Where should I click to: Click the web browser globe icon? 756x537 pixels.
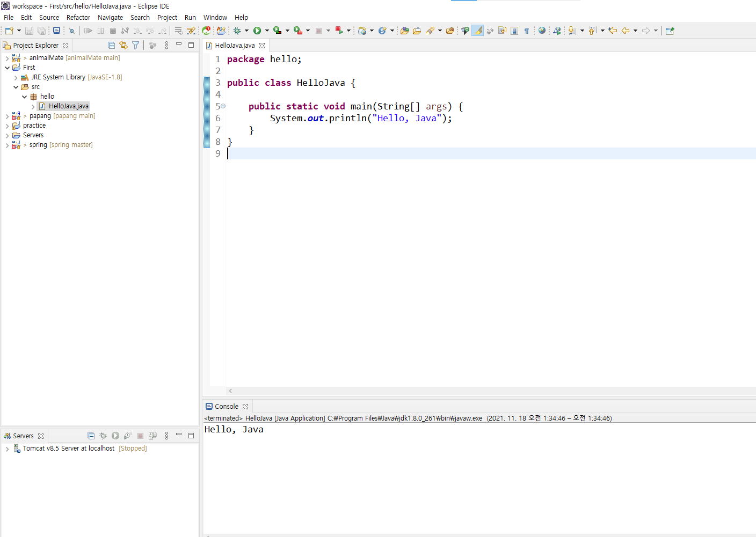pyautogui.click(x=542, y=31)
